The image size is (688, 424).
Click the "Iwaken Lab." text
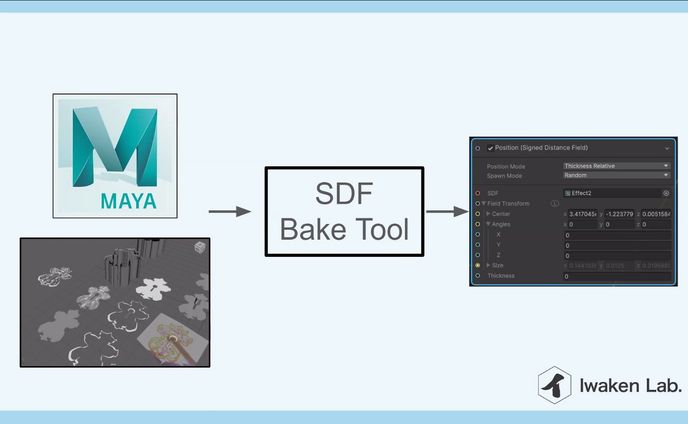point(630,386)
